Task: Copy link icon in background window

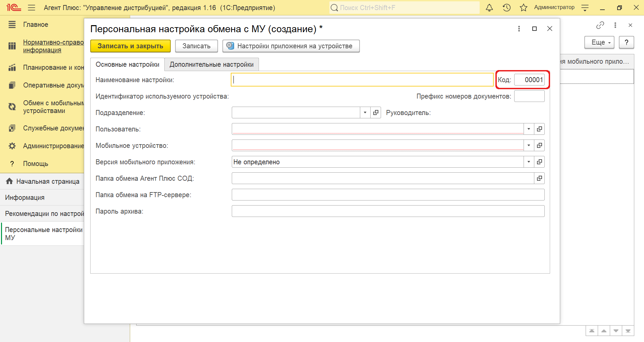Action: (600, 25)
